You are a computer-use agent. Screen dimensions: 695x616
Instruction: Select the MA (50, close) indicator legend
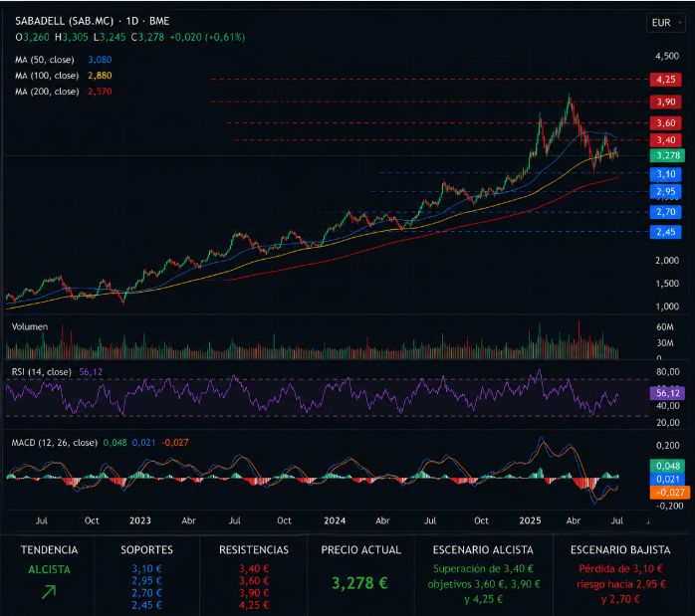pos(45,60)
